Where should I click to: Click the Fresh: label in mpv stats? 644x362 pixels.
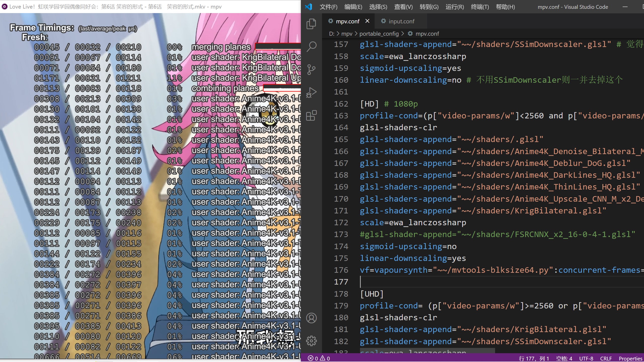click(x=35, y=37)
